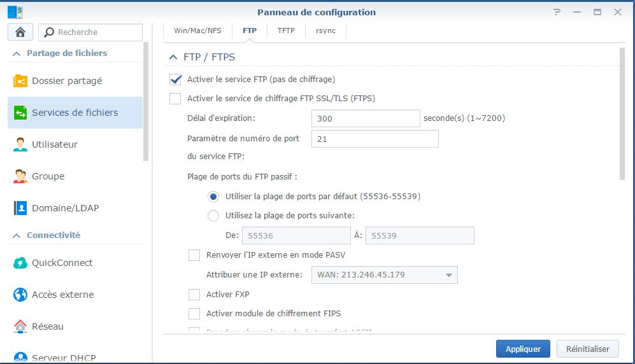This screenshot has height=364, width=635.
Task: Click the QuickConnect cloud icon
Action: [x=20, y=263]
